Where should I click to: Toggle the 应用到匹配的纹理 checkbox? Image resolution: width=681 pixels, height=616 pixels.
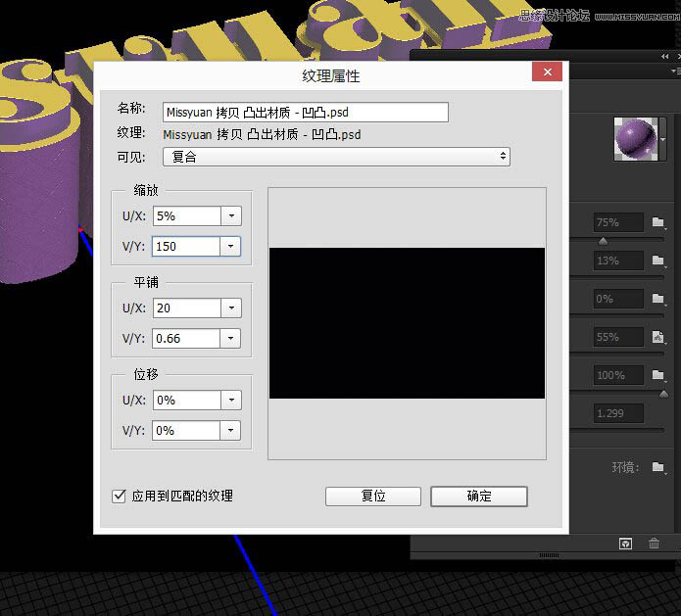(120, 497)
